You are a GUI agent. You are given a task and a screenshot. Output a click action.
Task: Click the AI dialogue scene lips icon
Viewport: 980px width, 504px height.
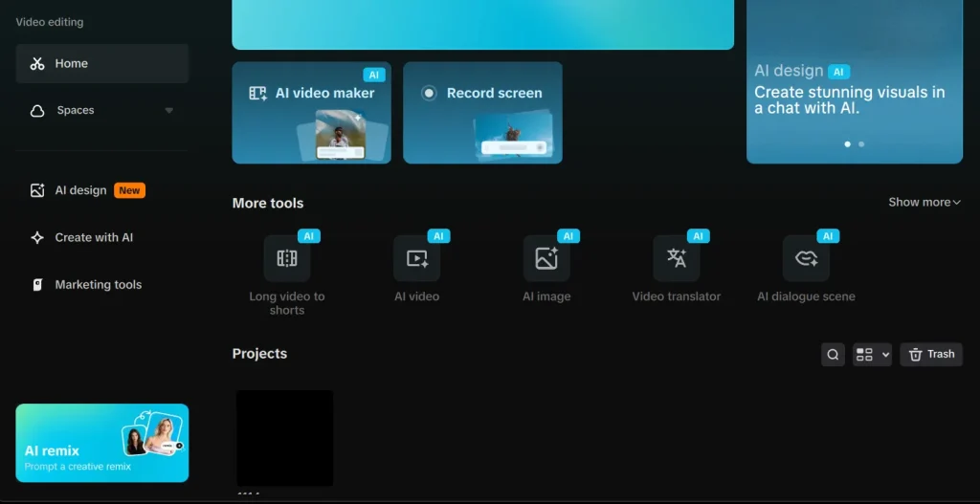[x=806, y=258]
